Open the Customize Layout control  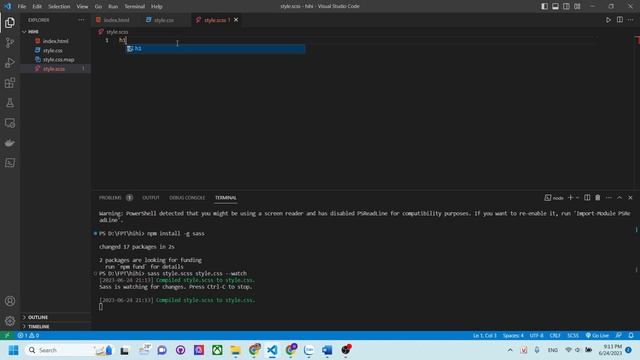[577, 6]
